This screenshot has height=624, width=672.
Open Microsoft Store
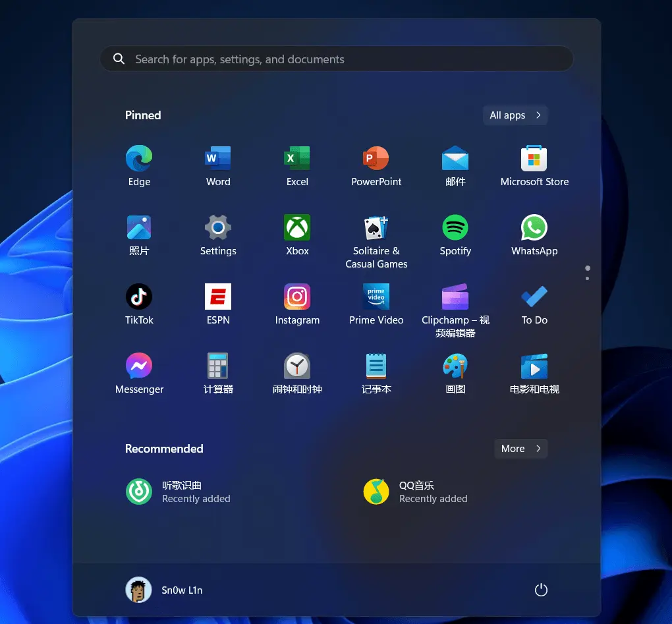(x=534, y=165)
